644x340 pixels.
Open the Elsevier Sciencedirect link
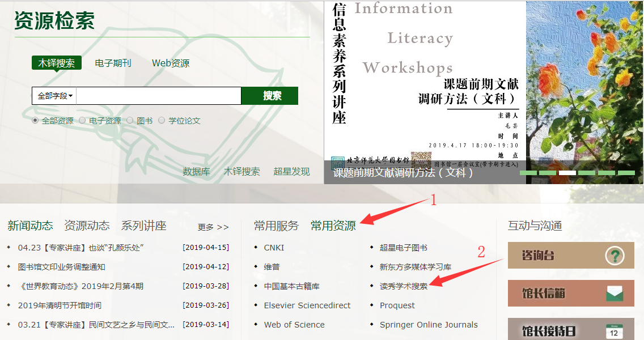[x=307, y=305]
